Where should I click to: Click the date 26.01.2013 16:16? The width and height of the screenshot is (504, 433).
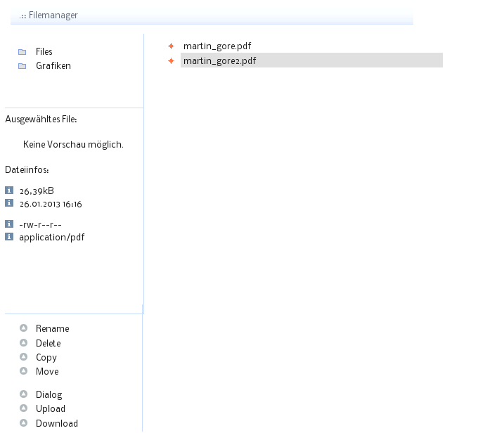tap(51, 204)
